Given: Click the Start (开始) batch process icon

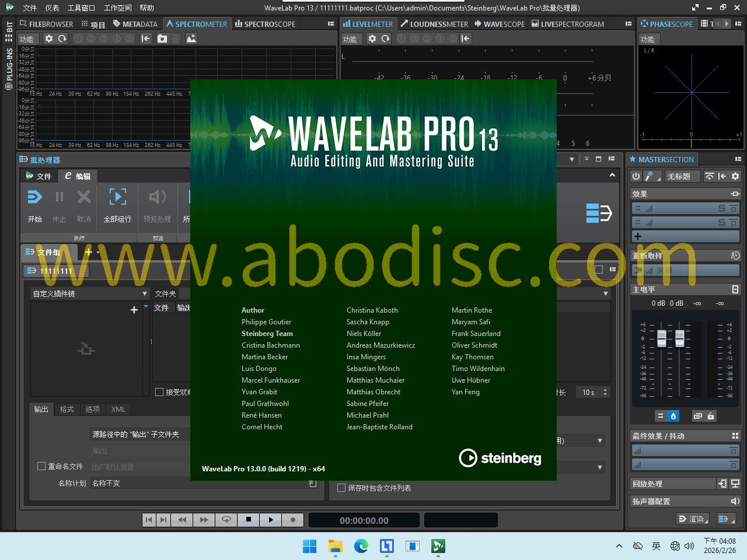Looking at the screenshot, I should point(34,198).
